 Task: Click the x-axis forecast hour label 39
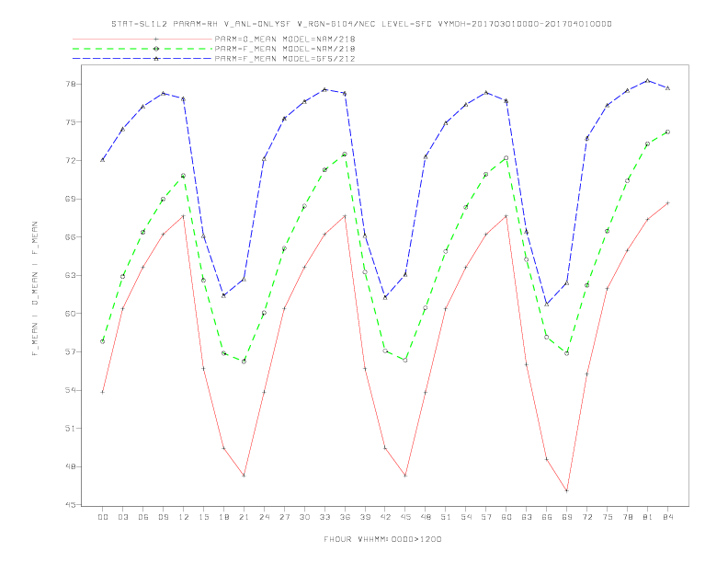click(x=366, y=517)
